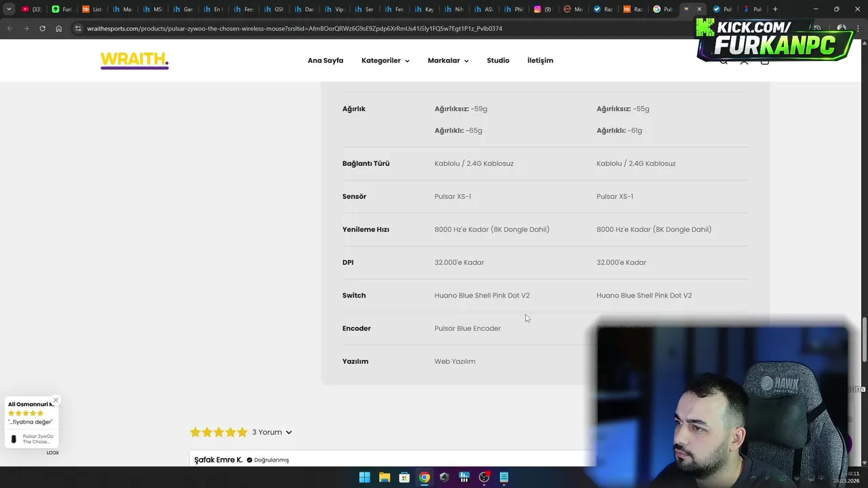
Task: Reload the current page
Action: [x=42, y=28]
